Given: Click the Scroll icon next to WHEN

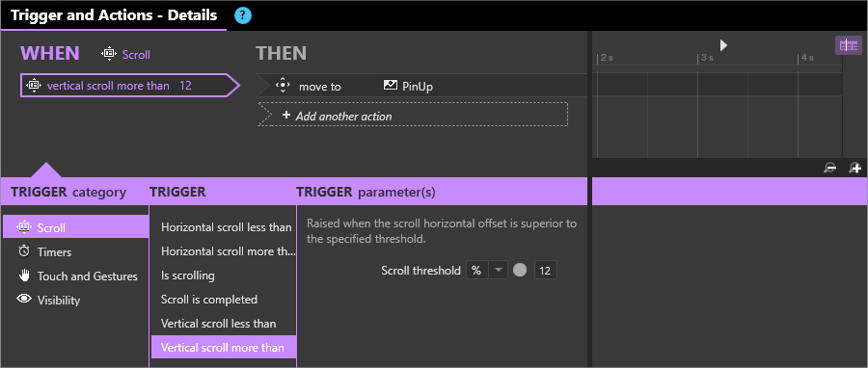Looking at the screenshot, I should click(108, 54).
